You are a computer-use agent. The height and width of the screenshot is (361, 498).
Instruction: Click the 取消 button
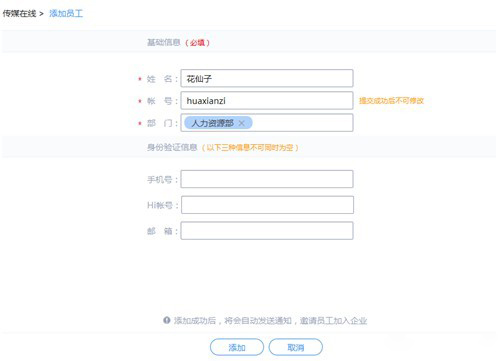pyautogui.click(x=296, y=347)
